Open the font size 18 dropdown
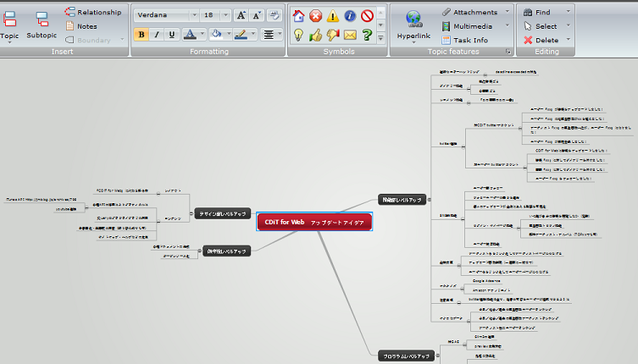Image resolution: width=638 pixels, height=364 pixels. 226,15
